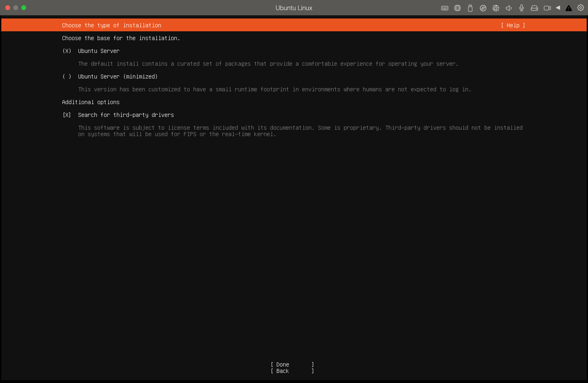Click the sound speaker icon
The height and width of the screenshot is (383, 588).
coord(508,8)
